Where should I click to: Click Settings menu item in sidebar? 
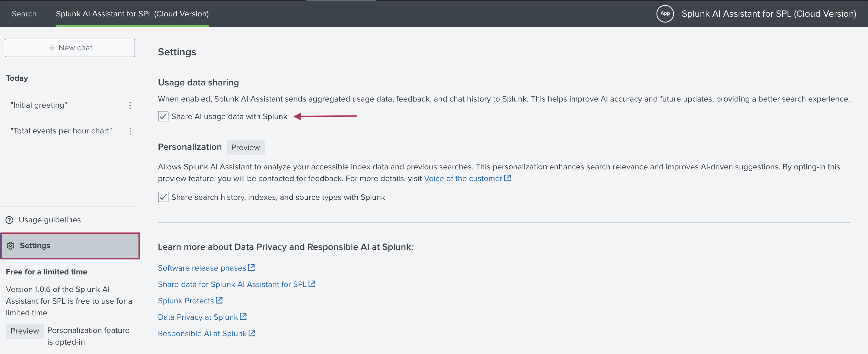click(35, 245)
